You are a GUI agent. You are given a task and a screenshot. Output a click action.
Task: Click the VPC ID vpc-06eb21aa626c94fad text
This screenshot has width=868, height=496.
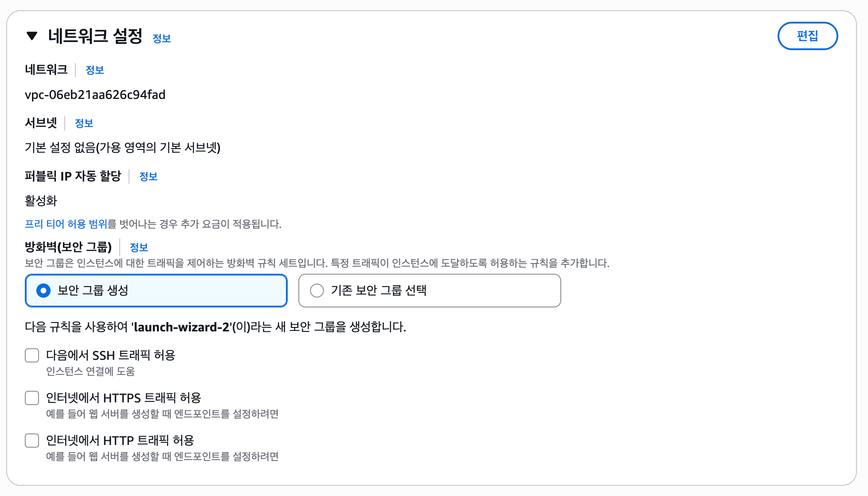point(95,94)
